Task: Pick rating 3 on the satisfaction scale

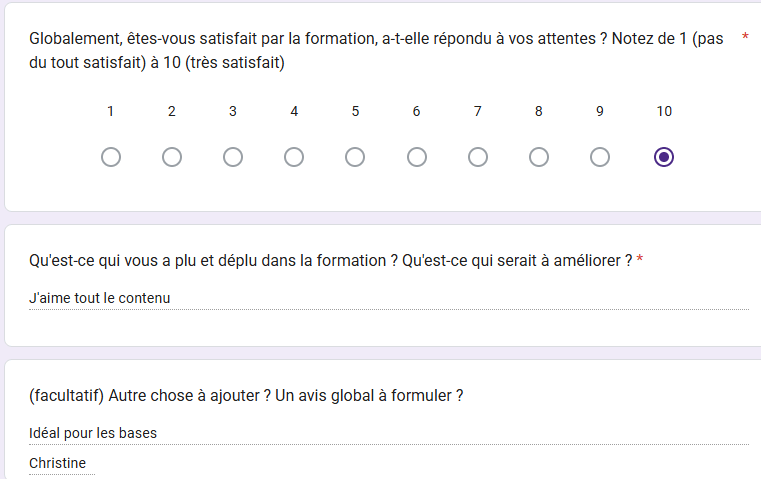Action: pyautogui.click(x=233, y=157)
